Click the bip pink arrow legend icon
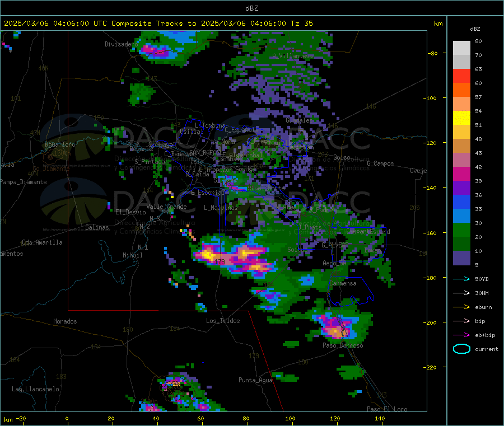Image resolution: width=504 pixels, height=426 pixels. coord(461,321)
